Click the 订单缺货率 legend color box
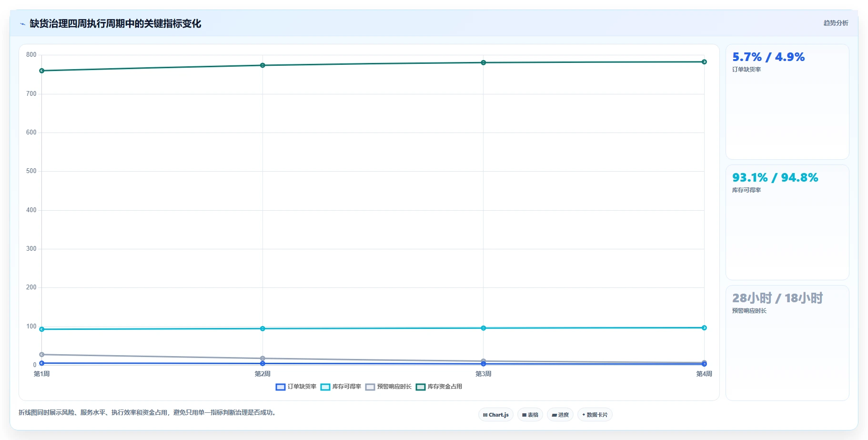This screenshot has height=440, width=868. point(281,387)
